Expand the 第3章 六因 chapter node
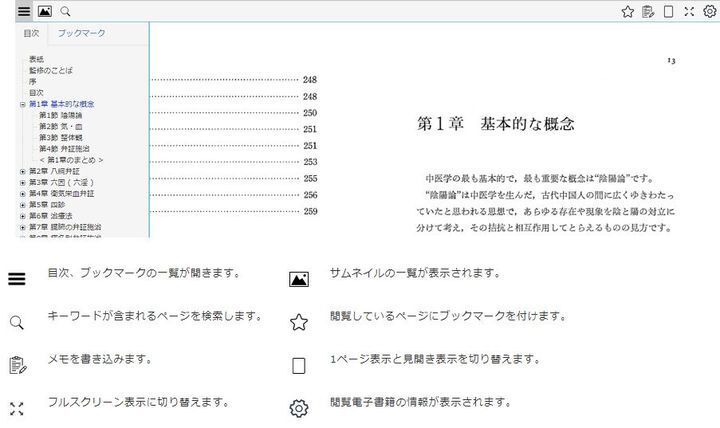The height and width of the screenshot is (428, 720). coord(22,183)
